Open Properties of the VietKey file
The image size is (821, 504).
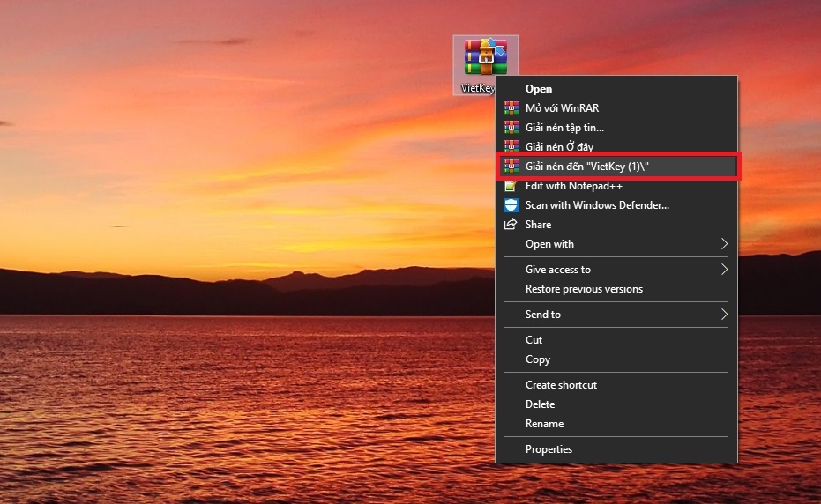(x=616, y=449)
